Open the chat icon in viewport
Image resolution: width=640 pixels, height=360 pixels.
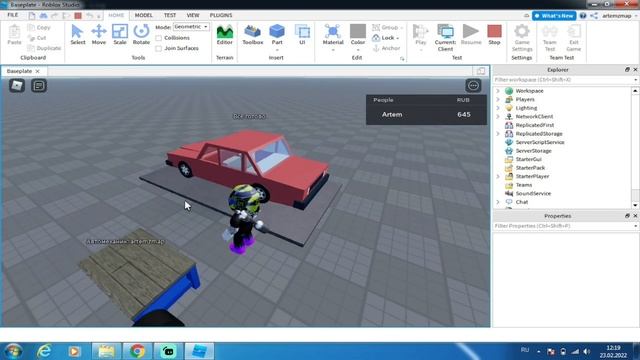pos(39,85)
